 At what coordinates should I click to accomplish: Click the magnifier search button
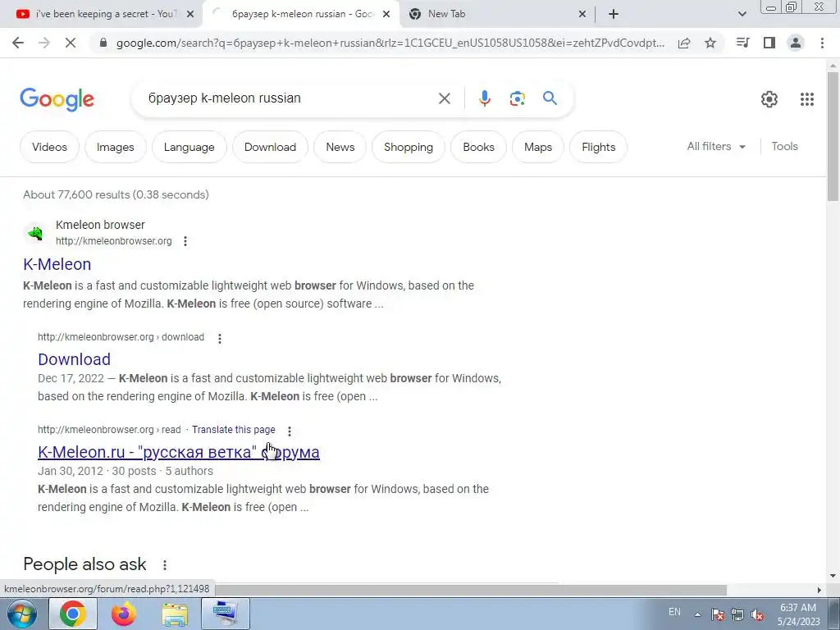pyautogui.click(x=550, y=98)
